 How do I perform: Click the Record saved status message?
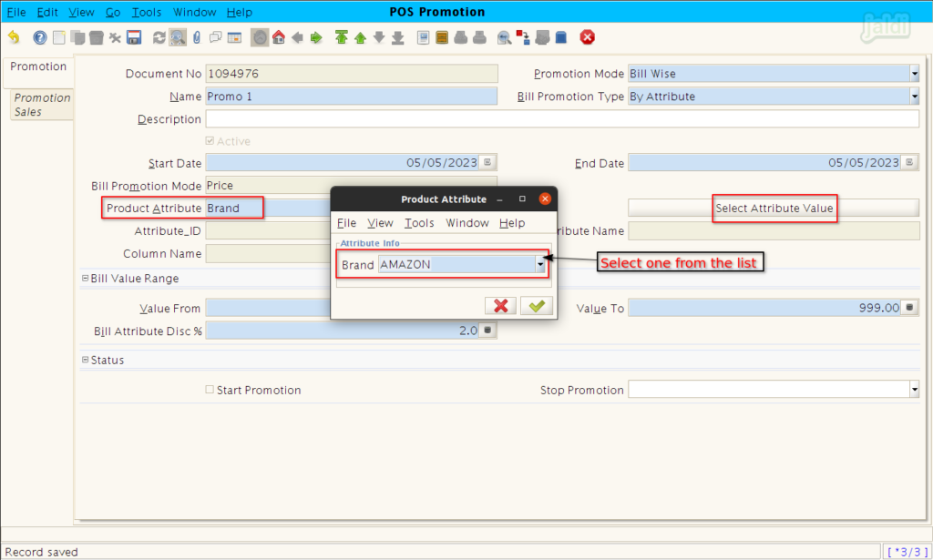click(42, 552)
